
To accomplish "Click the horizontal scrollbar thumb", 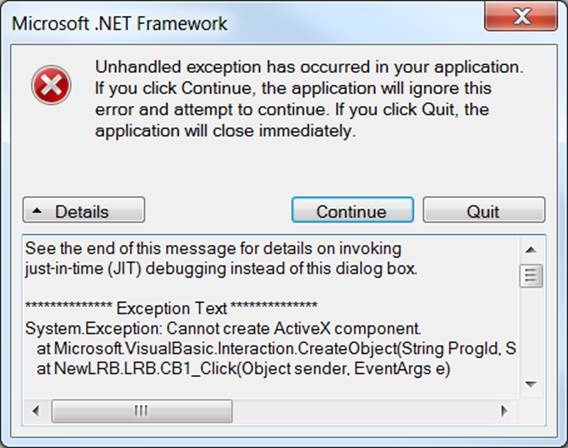I will [142, 411].
